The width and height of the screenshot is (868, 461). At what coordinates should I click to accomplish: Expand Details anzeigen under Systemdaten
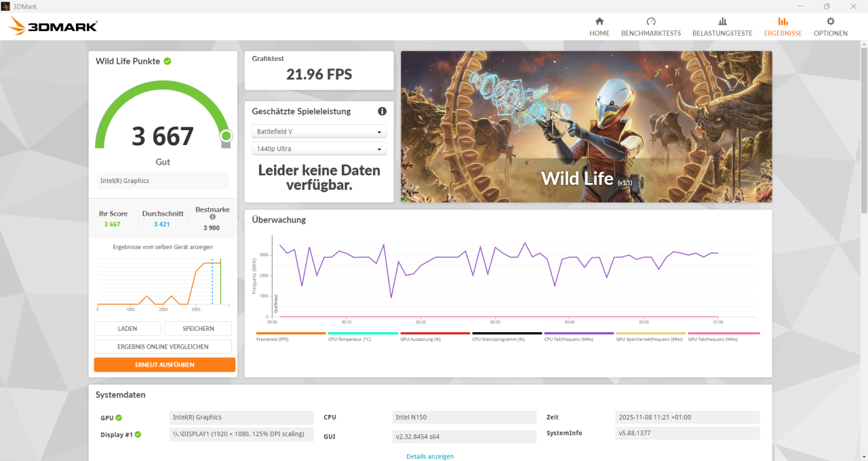430,456
